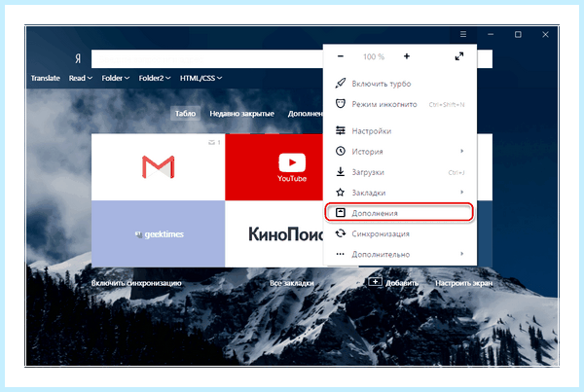Switch to the Табло tab
Screen dimensions: 584x392
click(185, 113)
